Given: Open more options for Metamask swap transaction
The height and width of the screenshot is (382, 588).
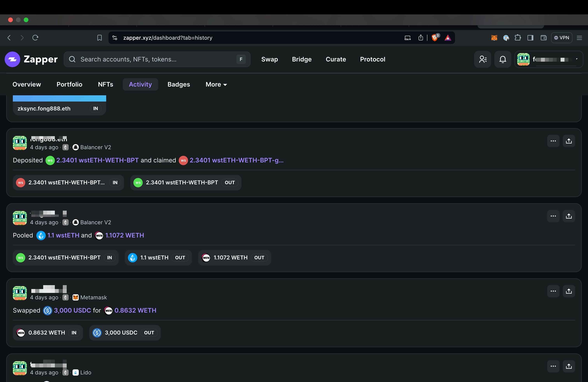Looking at the screenshot, I should tap(553, 291).
